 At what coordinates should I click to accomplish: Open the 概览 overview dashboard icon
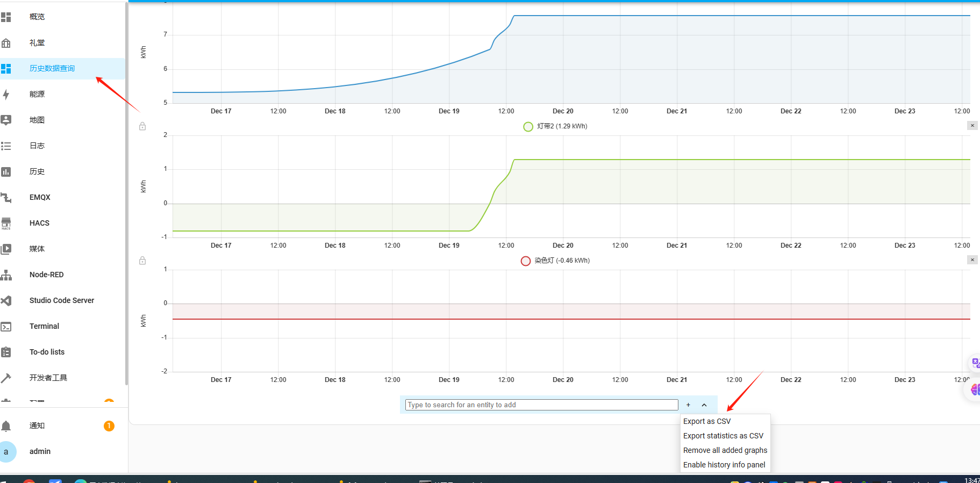(x=6, y=17)
